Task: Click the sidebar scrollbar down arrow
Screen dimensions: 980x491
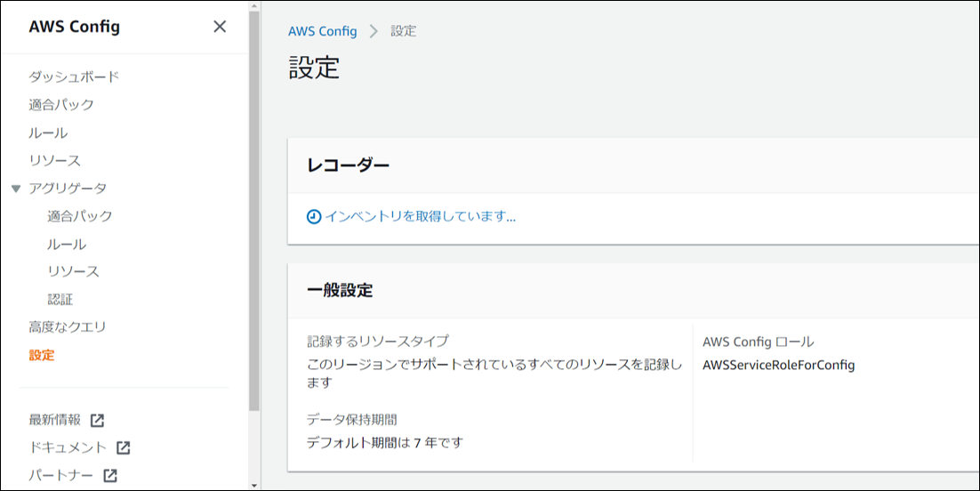Action: pos(254,486)
